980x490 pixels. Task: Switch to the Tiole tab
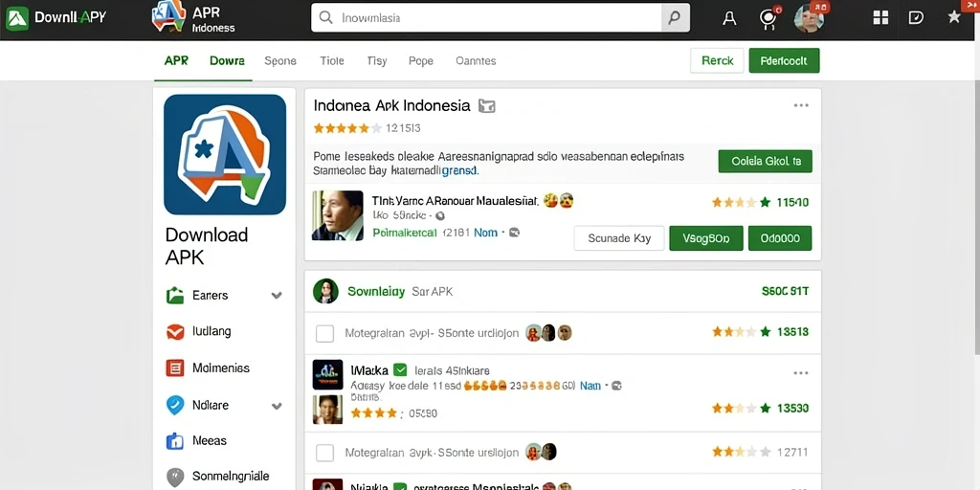[x=332, y=60]
